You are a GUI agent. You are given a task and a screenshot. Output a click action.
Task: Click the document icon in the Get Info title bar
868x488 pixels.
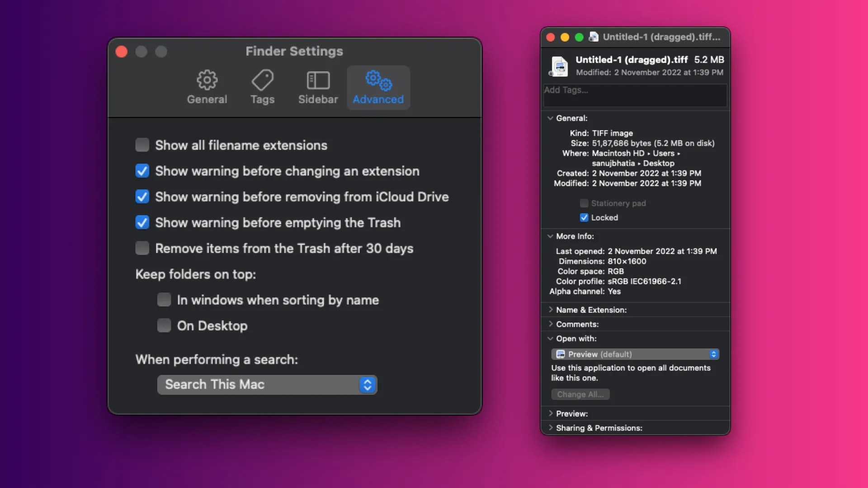click(594, 38)
